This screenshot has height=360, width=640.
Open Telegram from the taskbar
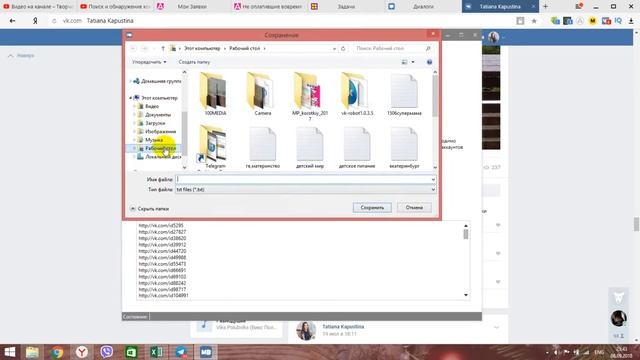pyautogui.click(x=181, y=352)
